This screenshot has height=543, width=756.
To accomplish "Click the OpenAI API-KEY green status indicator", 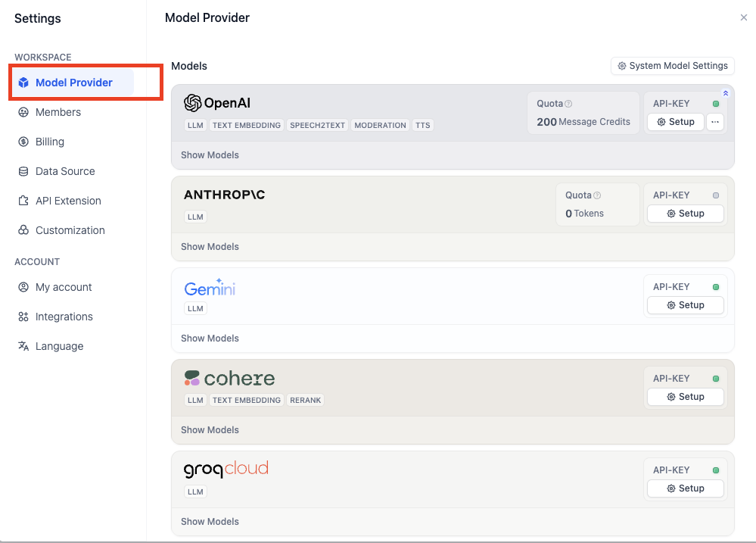I will 716,104.
